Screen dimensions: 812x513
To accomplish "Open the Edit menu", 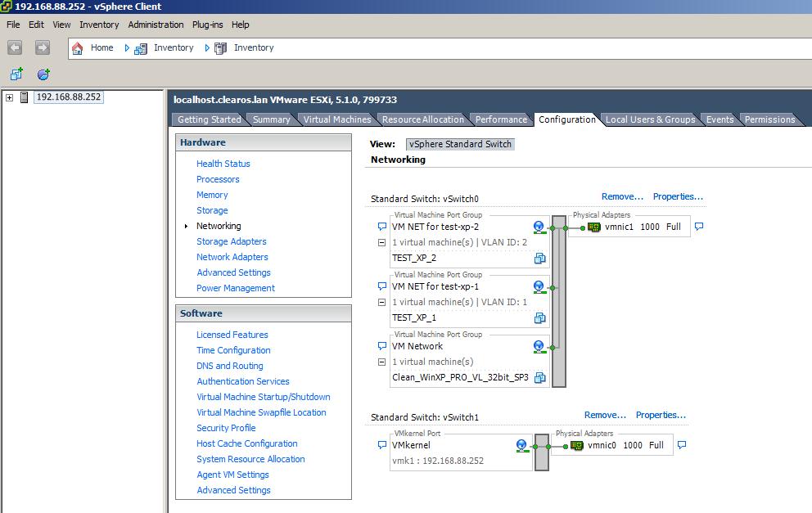I will (x=36, y=25).
